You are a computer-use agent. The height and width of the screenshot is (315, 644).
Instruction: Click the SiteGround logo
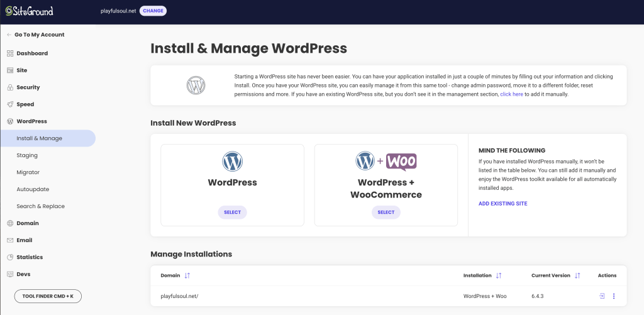29,11
